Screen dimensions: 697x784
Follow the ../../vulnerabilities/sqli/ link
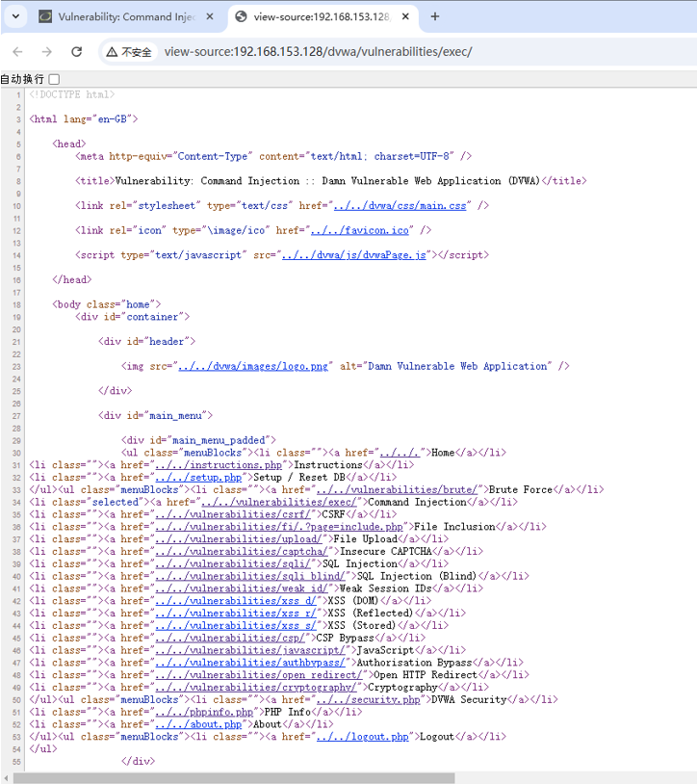coord(233,563)
